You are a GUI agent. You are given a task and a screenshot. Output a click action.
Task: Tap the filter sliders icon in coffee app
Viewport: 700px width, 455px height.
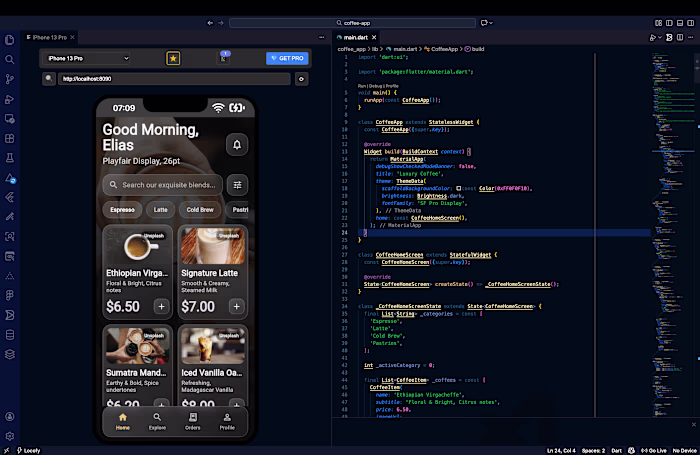coord(238,185)
